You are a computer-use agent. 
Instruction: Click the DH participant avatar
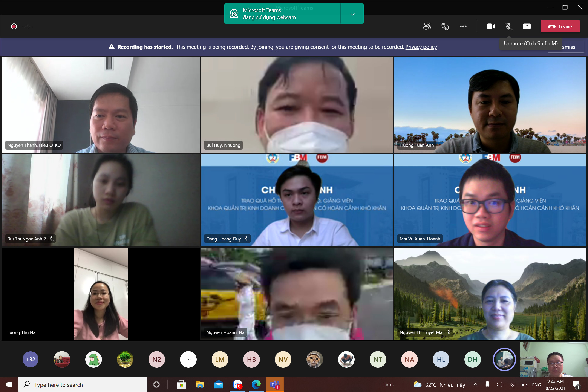click(473, 359)
